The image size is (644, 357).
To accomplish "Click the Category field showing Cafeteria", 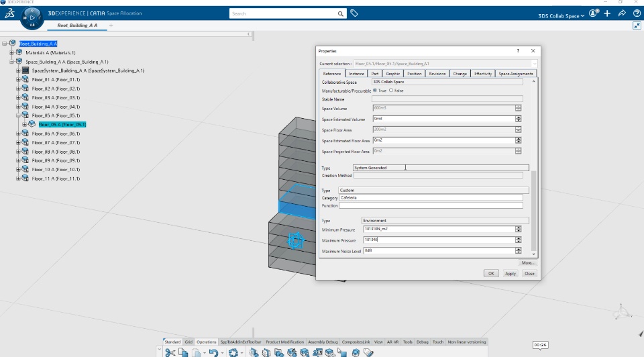I will point(431,197).
